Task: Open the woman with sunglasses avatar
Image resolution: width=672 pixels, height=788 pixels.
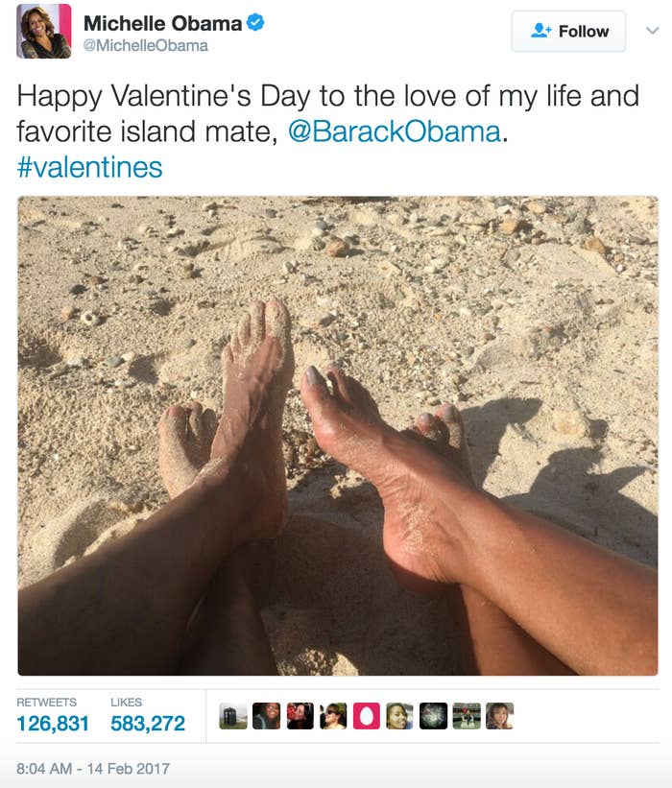Action: tap(333, 716)
